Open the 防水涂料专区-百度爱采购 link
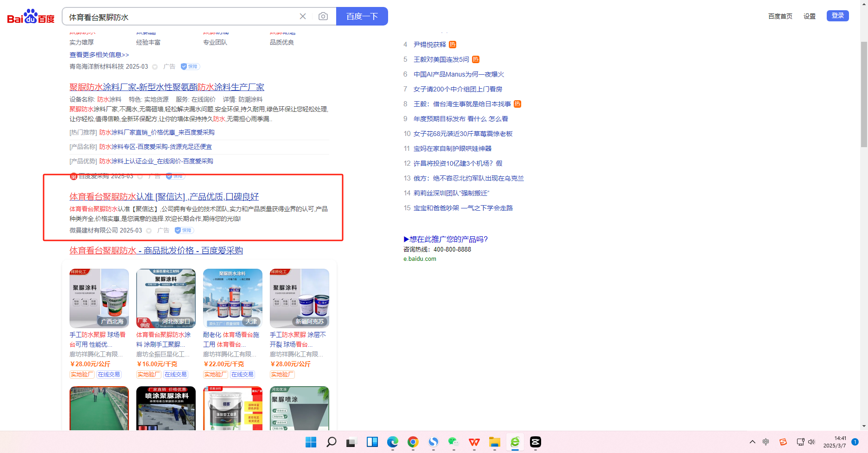 pos(155,147)
